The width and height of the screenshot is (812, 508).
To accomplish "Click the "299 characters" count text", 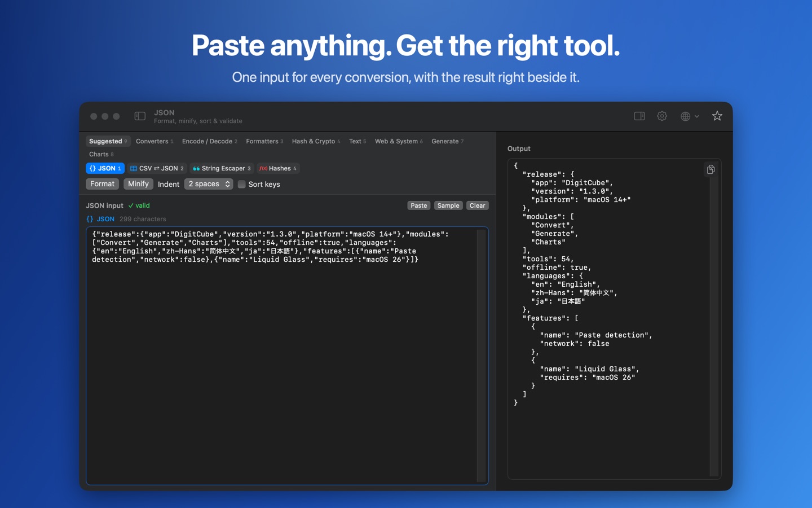I will point(143,219).
